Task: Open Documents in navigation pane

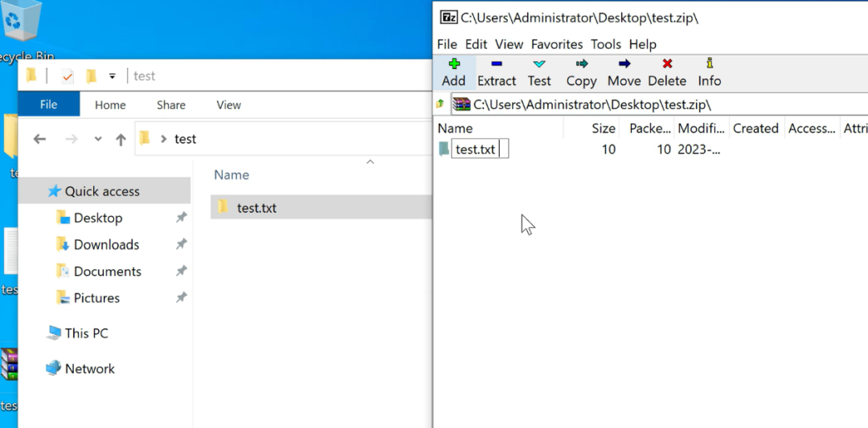Action: pos(108,271)
